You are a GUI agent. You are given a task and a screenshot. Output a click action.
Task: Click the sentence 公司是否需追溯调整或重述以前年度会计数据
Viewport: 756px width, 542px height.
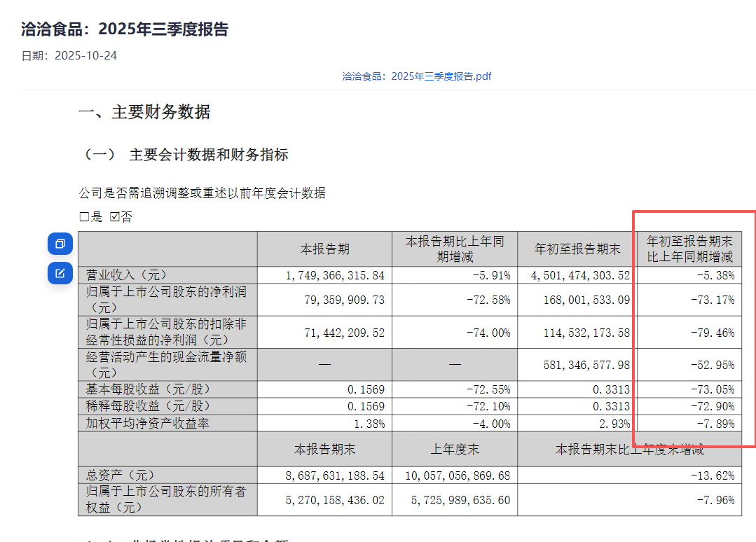point(202,193)
